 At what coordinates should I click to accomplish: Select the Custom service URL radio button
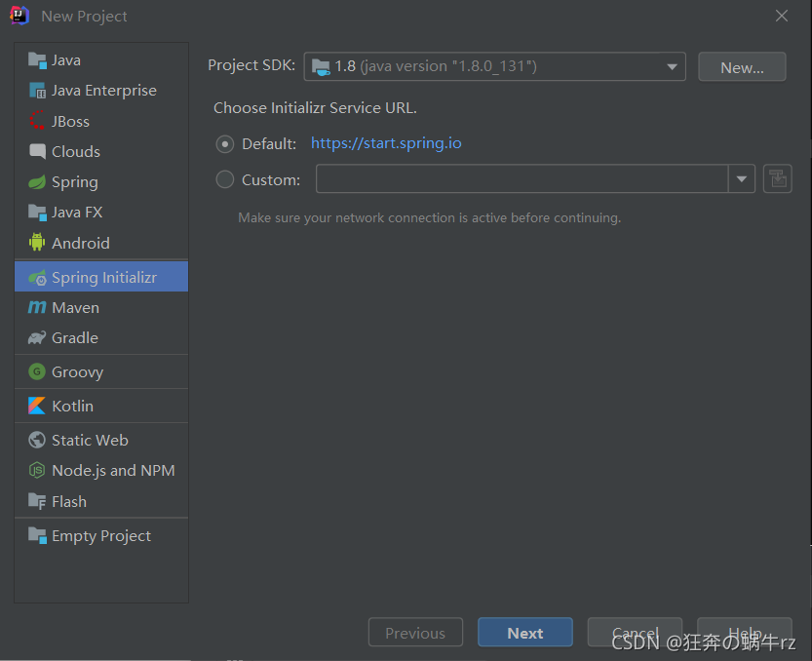point(225,179)
